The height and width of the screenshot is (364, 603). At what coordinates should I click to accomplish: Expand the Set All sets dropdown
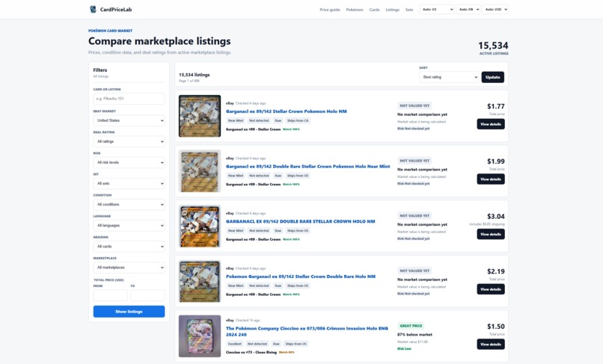[129, 183]
